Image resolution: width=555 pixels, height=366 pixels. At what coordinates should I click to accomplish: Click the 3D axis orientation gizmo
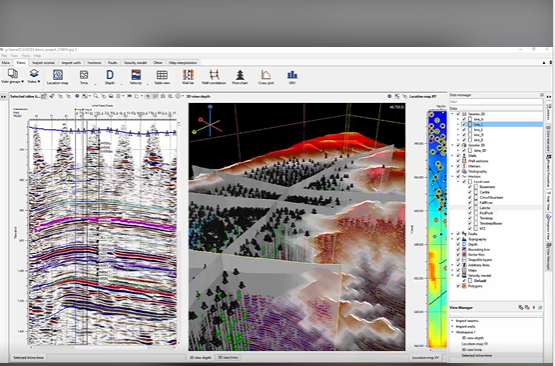[x=209, y=121]
